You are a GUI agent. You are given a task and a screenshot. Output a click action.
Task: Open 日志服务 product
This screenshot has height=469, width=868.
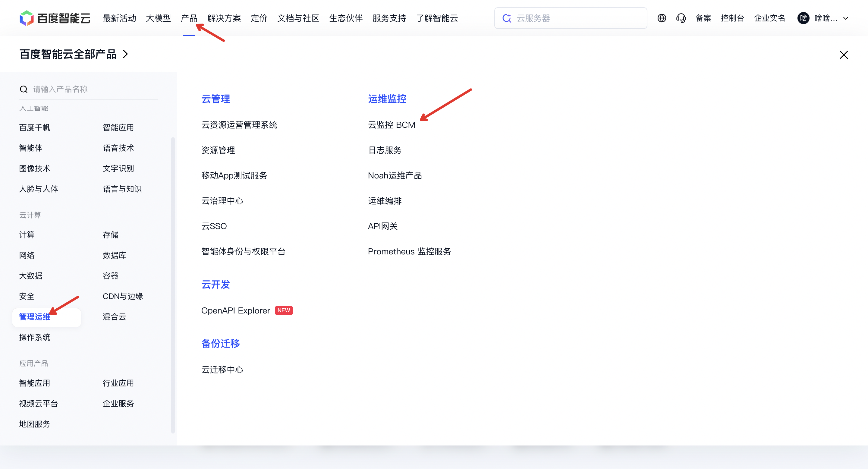tap(385, 150)
